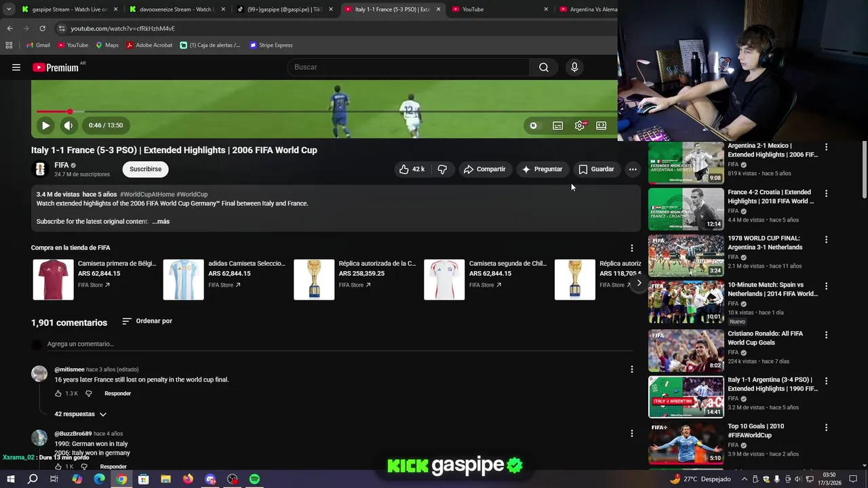Open options for Top 10 Goals 2010 video
Screen dimensions: 868x488
(826, 428)
